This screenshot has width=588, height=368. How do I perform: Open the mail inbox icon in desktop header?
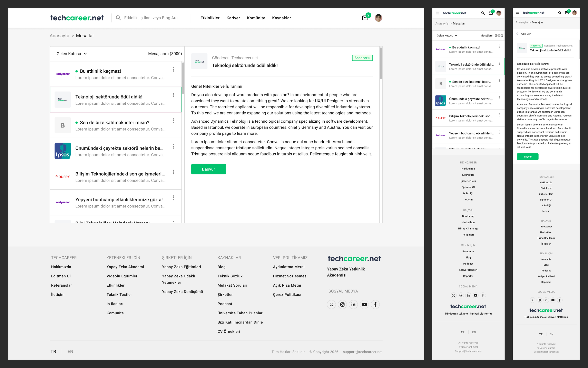[365, 18]
